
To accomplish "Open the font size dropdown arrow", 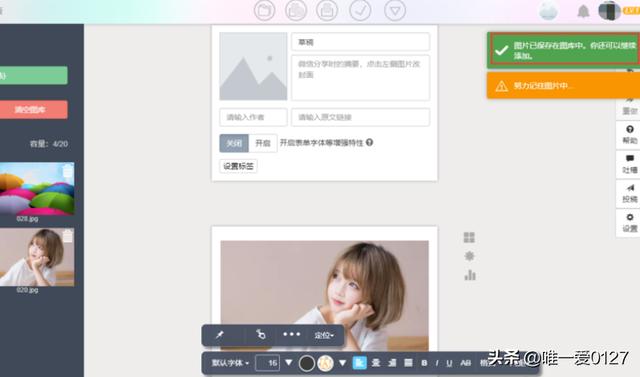I will [289, 362].
